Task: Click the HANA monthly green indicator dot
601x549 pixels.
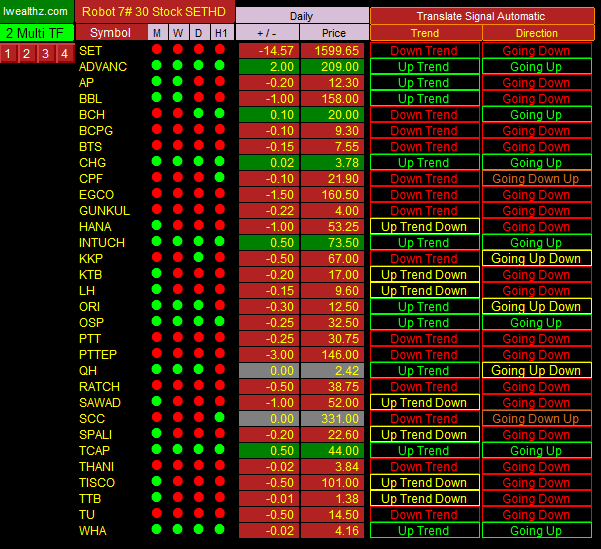Action: pos(157,225)
